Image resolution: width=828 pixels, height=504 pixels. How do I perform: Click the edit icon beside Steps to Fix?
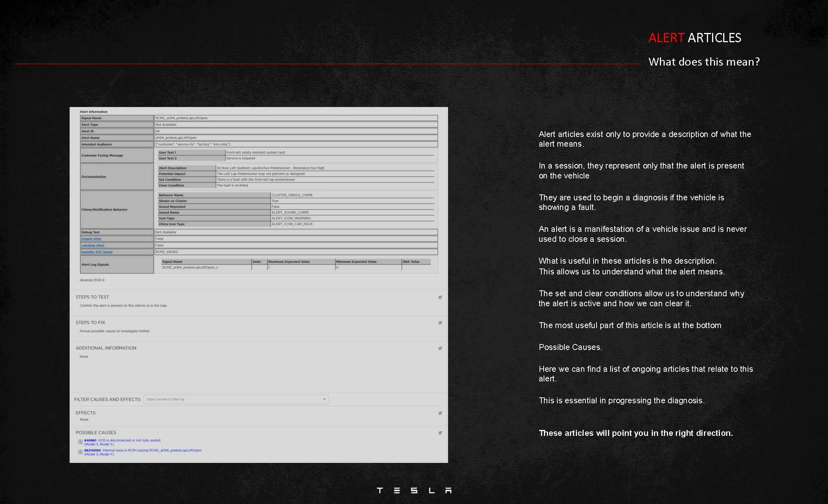point(440,323)
